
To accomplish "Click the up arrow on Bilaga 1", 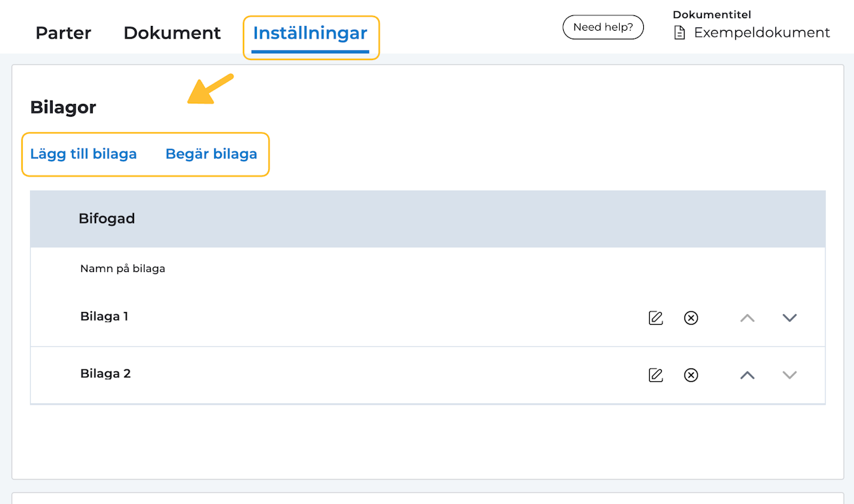I will pyautogui.click(x=747, y=318).
